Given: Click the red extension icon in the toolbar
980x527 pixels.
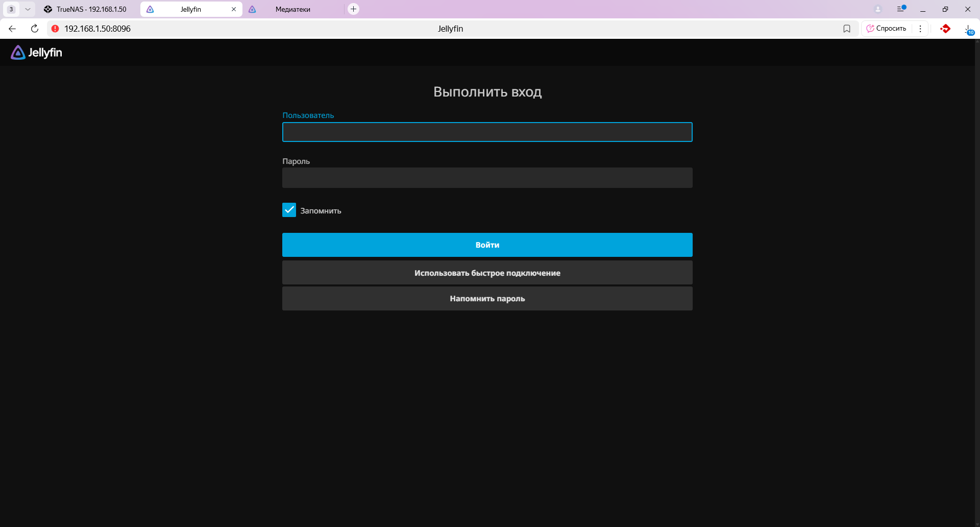Looking at the screenshot, I should coord(945,29).
